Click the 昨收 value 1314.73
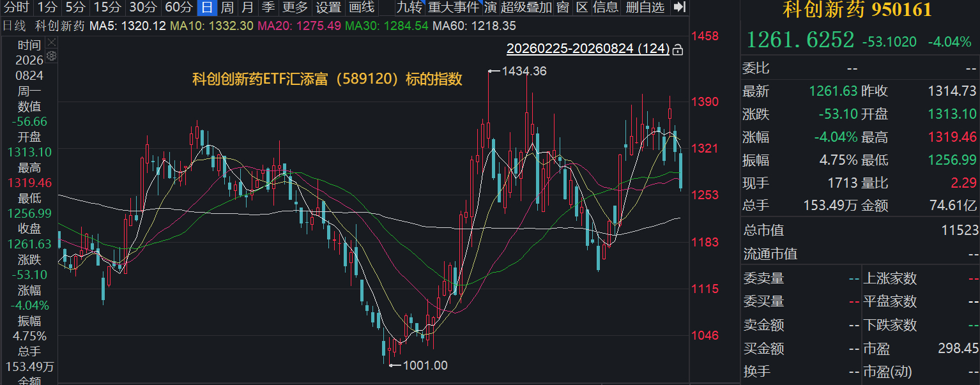Screen dimensions: 980x385 coord(953,91)
